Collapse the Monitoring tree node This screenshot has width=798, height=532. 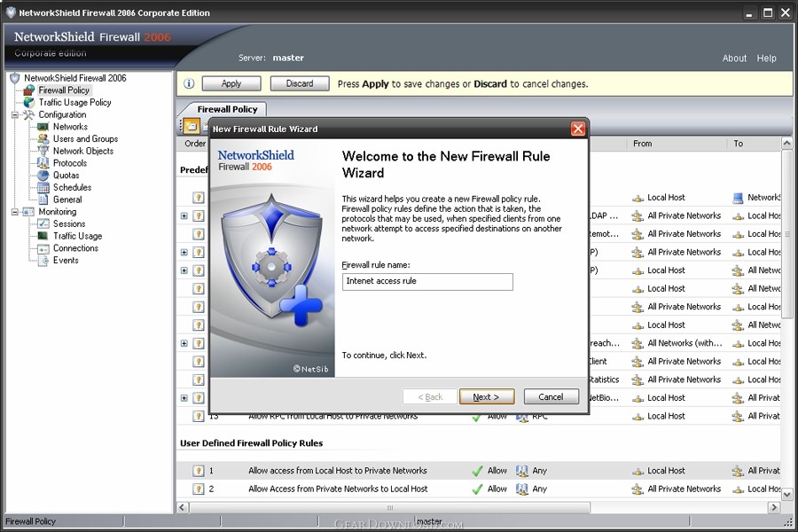point(15,212)
